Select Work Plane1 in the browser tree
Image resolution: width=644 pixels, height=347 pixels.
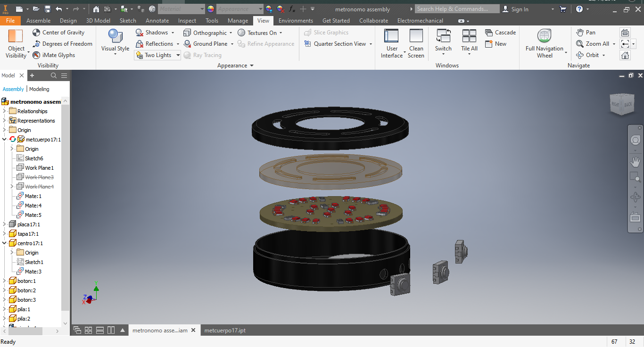pos(39,168)
